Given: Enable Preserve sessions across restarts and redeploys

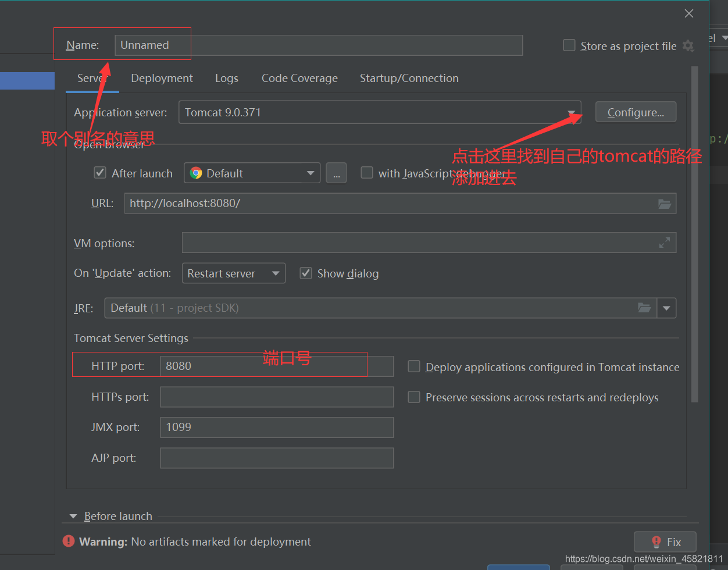Looking at the screenshot, I should pyautogui.click(x=414, y=397).
